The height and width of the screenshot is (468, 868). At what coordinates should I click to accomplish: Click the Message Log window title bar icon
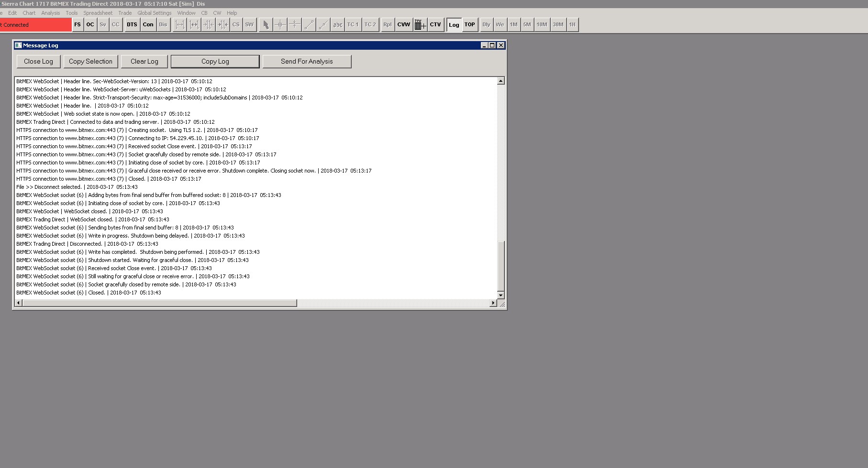[18, 45]
